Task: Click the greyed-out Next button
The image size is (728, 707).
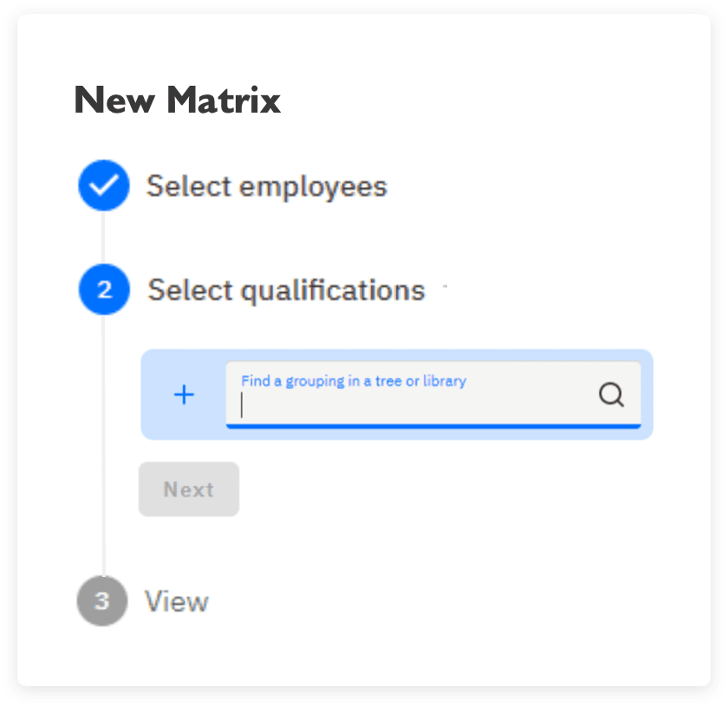Action: pyautogui.click(x=189, y=490)
